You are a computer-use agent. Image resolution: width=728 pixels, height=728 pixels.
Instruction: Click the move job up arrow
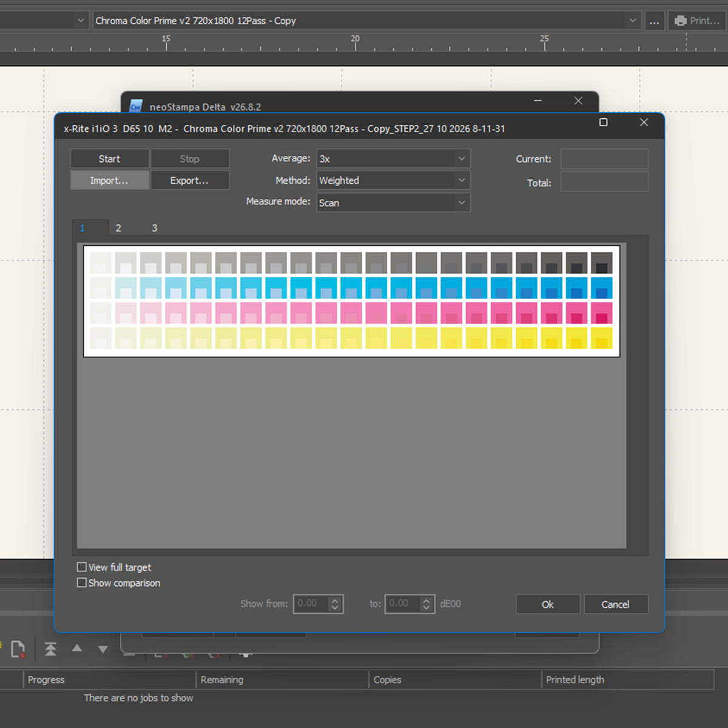coord(77,648)
